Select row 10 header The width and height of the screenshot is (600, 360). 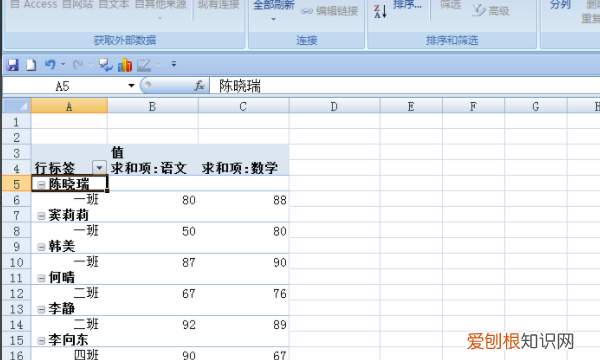(16, 262)
